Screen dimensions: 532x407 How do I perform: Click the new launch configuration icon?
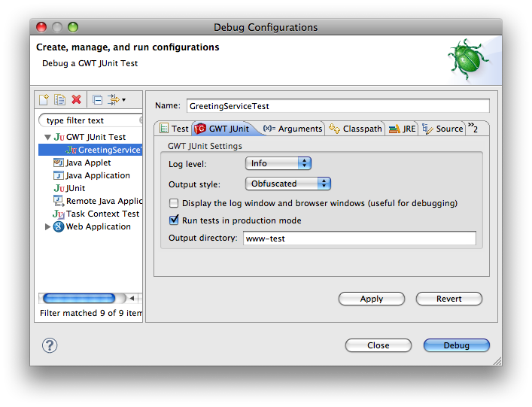click(x=44, y=99)
